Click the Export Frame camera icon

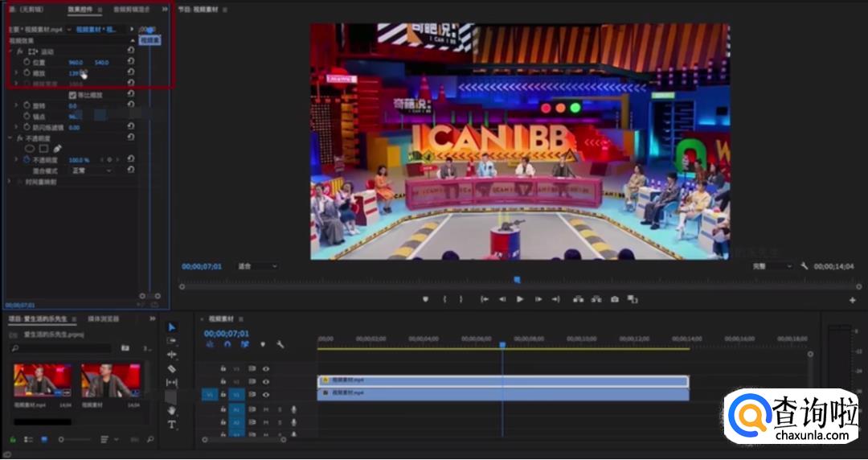[614, 299]
